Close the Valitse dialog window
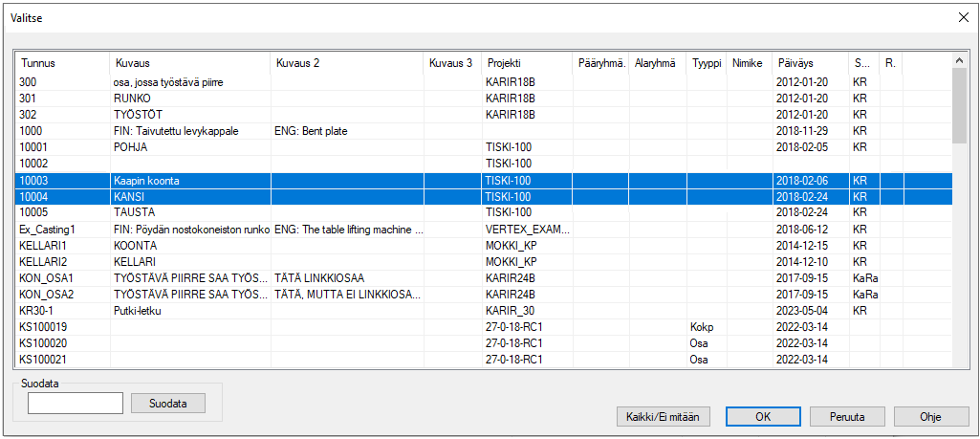980x439 pixels. pyautogui.click(x=963, y=17)
